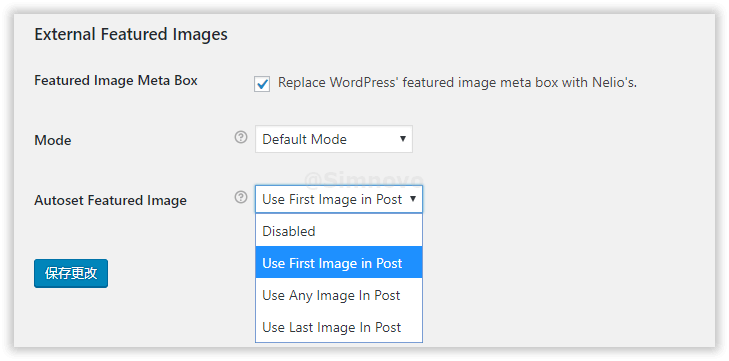This screenshot has width=729, height=361.
Task: Collapse the Autoset Featured Image combo box
Action: [339, 199]
